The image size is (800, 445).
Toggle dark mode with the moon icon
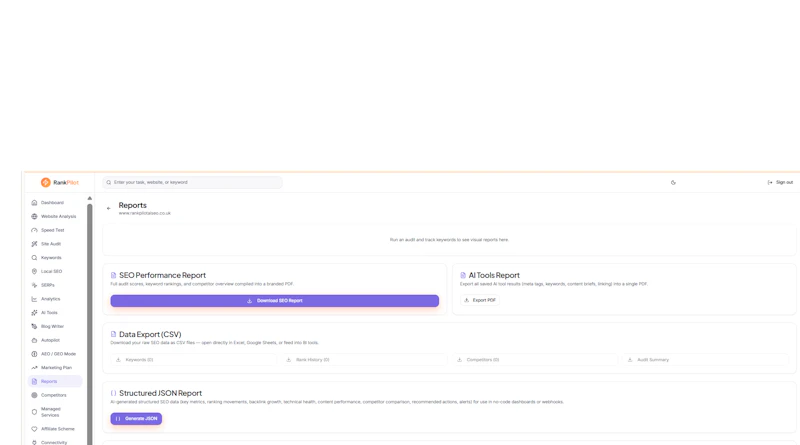click(673, 182)
